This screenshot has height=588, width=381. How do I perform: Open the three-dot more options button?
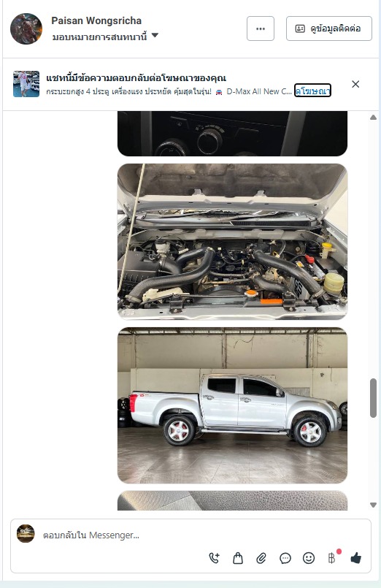[261, 28]
